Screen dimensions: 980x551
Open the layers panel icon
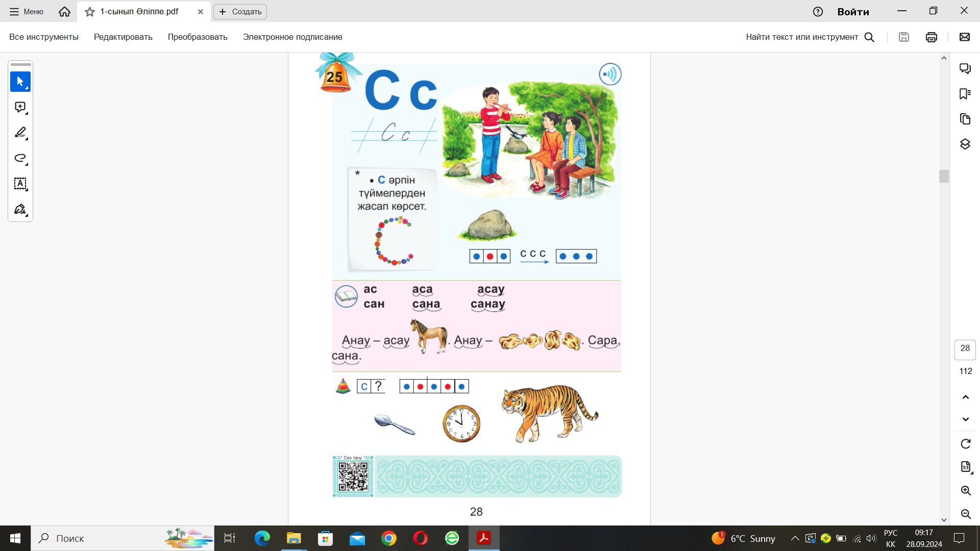coord(965,144)
